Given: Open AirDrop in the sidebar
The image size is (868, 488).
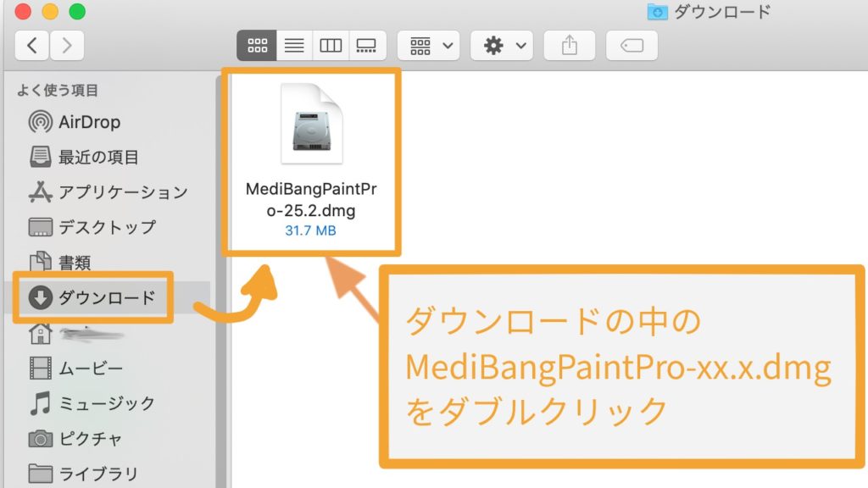Looking at the screenshot, I should click(x=75, y=122).
